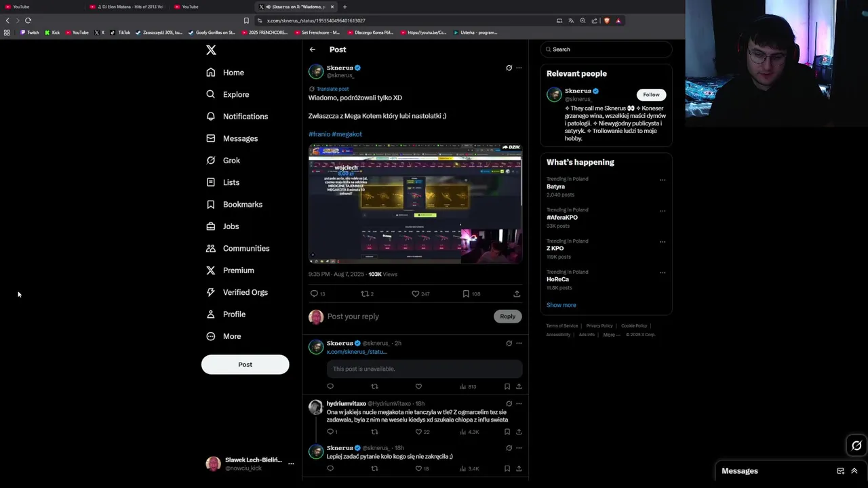
Task: Open more options for HoReCa trend
Action: click(x=663, y=272)
